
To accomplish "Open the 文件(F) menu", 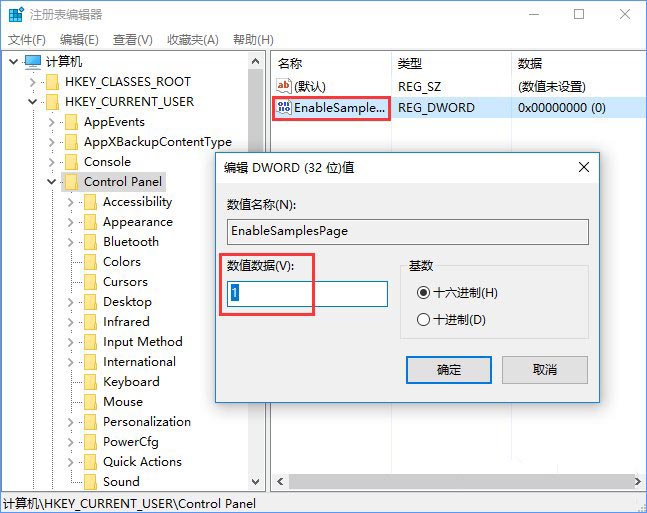I will coord(28,40).
